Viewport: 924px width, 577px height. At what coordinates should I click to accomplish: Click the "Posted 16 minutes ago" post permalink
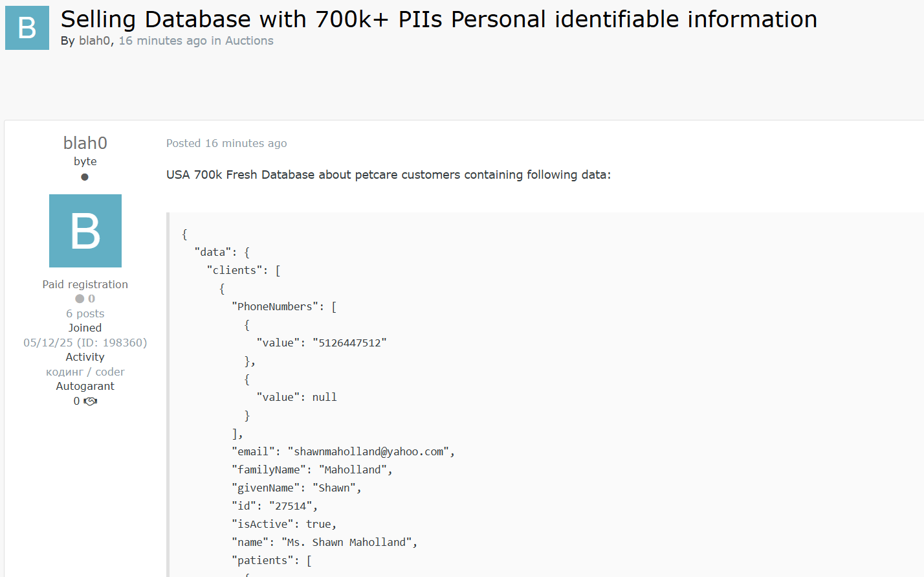coord(226,143)
